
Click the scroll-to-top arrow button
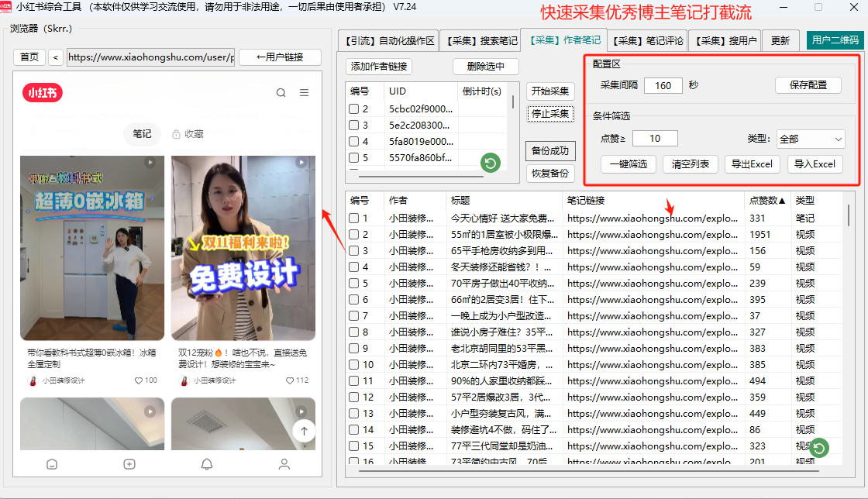(x=304, y=431)
